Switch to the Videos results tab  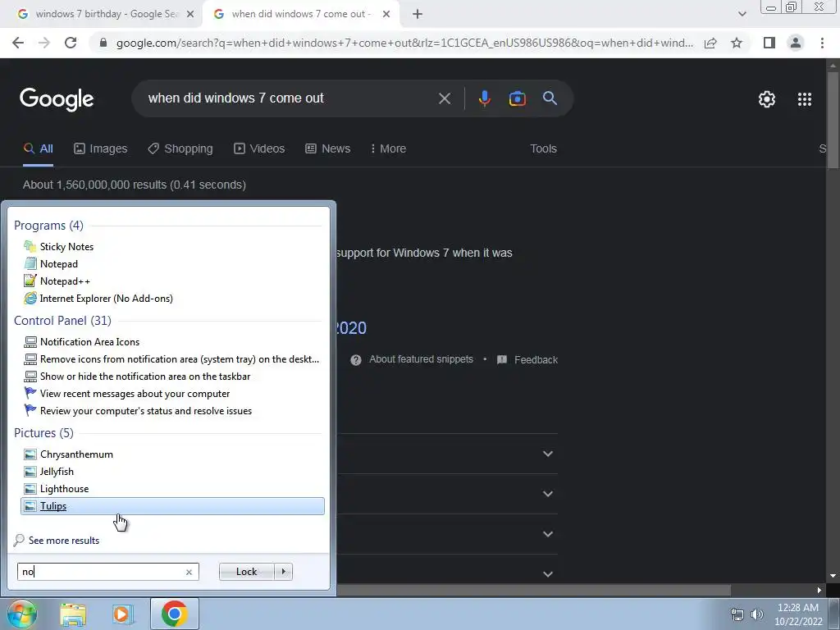(x=259, y=148)
